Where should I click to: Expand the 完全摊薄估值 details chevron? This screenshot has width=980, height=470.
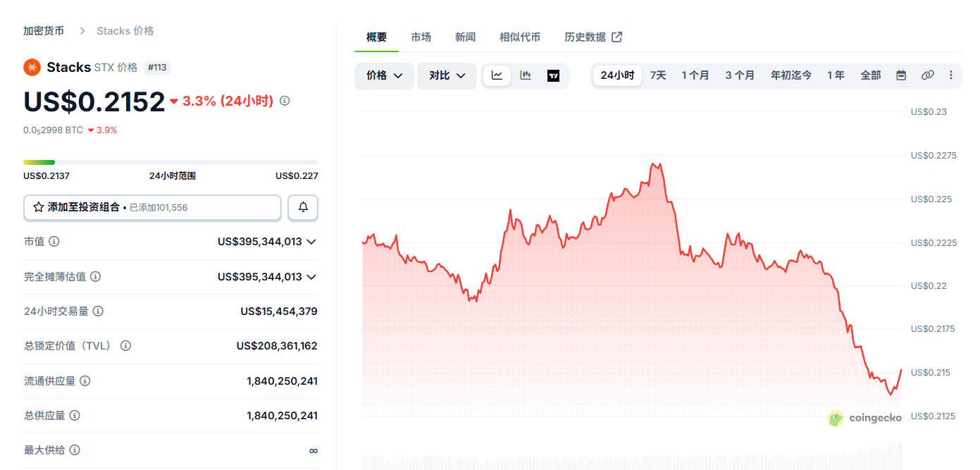point(311,277)
